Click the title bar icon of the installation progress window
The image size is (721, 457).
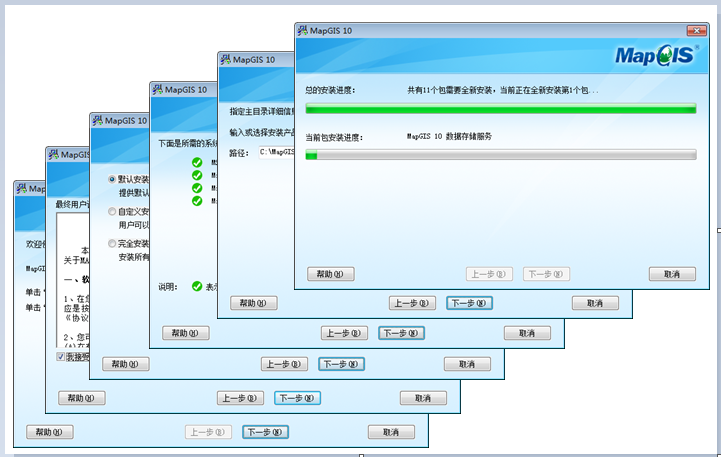(x=303, y=31)
